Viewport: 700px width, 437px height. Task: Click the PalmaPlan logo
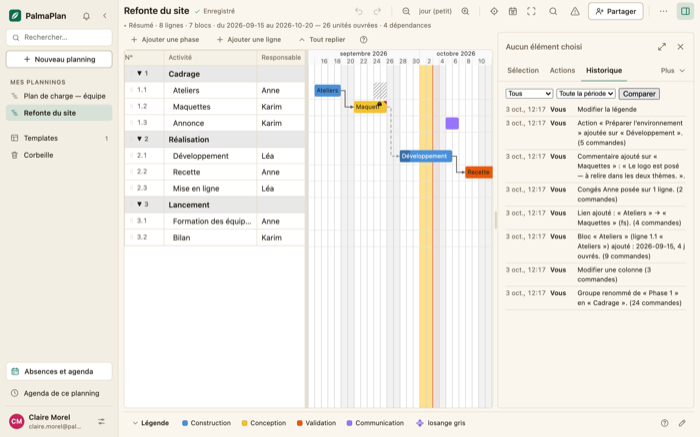pyautogui.click(x=15, y=16)
